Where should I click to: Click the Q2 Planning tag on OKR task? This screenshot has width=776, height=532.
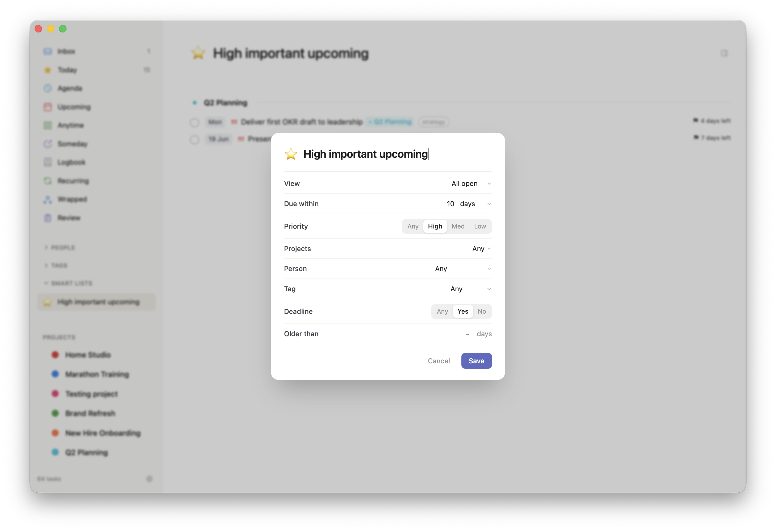(390, 122)
